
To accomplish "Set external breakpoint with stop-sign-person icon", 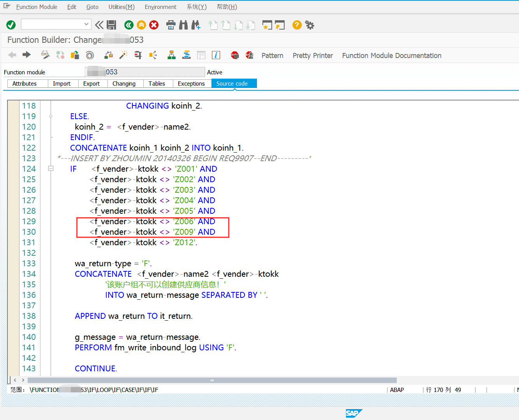I will [250, 55].
